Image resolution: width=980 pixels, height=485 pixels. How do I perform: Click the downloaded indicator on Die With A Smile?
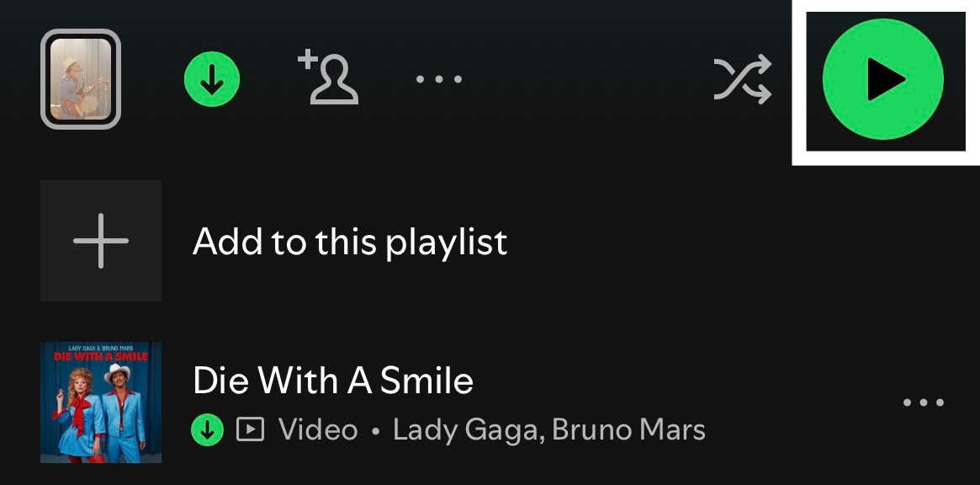(x=208, y=430)
